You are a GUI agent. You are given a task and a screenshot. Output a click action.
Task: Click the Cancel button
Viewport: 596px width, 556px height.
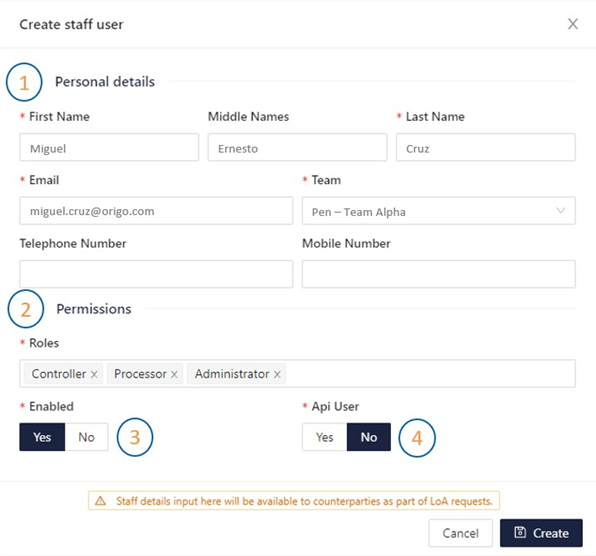point(461,533)
